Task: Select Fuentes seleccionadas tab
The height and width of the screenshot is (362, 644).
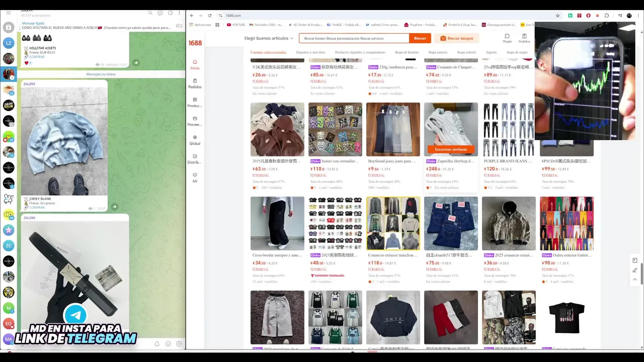Action: pos(268,52)
